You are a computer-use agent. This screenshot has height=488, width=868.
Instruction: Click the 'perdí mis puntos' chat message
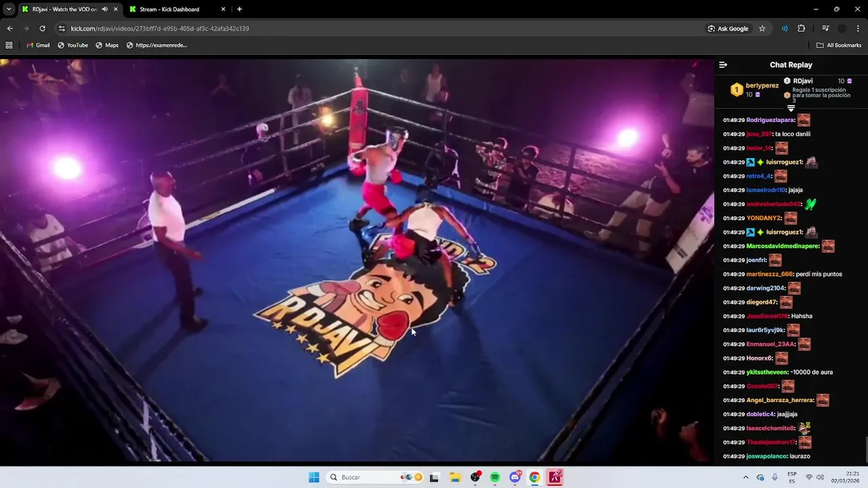[x=819, y=274]
